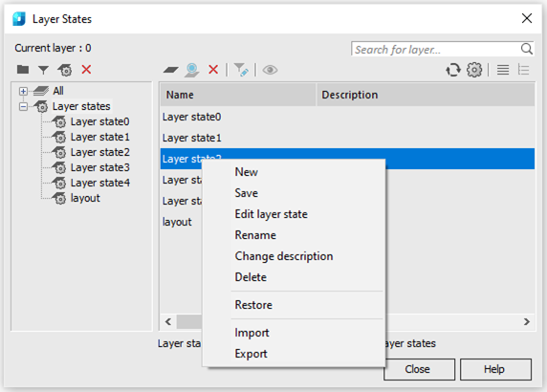Click the folder icon in left toolbar
Screen dimensions: 547x392
point(23,70)
